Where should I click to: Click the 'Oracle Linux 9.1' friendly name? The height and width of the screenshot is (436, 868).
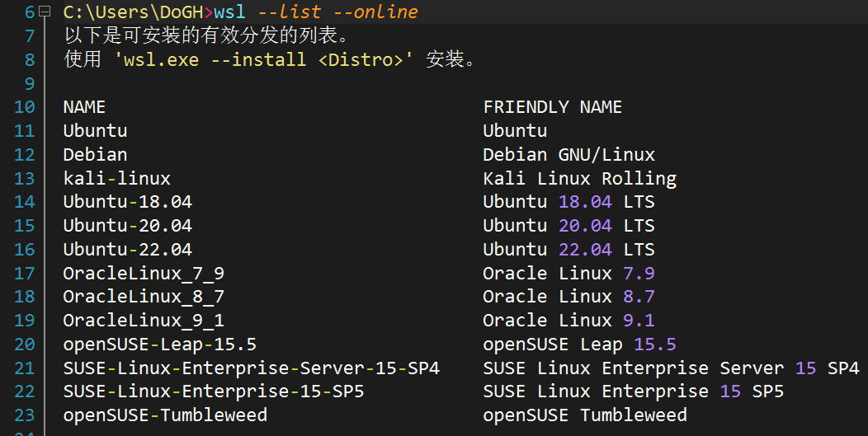(568, 321)
